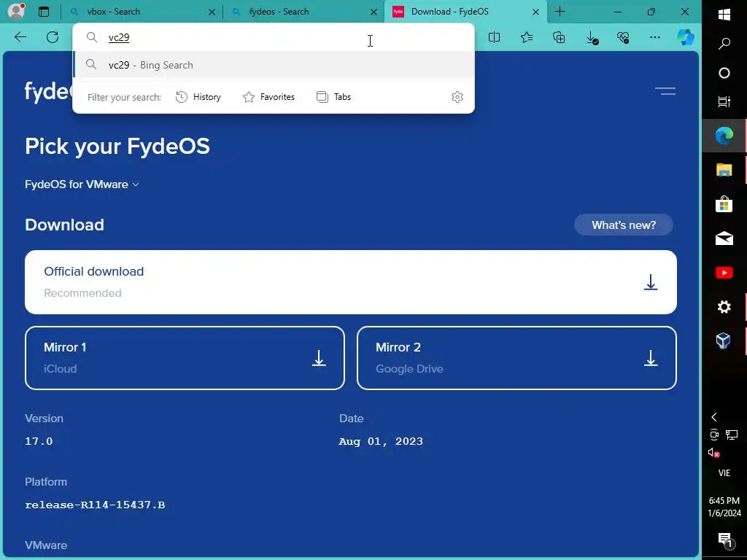Click the Meet Now tray icon

pyautogui.click(x=713, y=435)
